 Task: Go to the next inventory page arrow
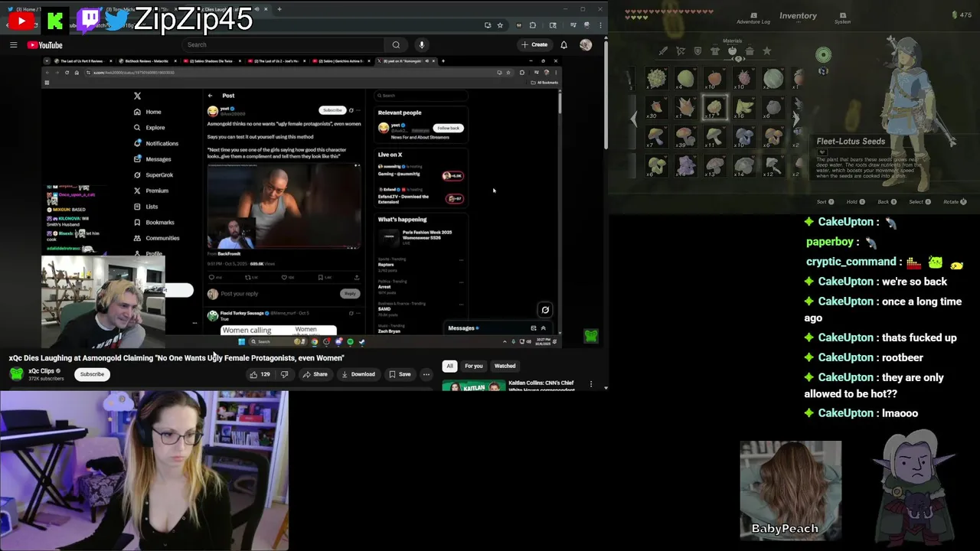coord(796,119)
